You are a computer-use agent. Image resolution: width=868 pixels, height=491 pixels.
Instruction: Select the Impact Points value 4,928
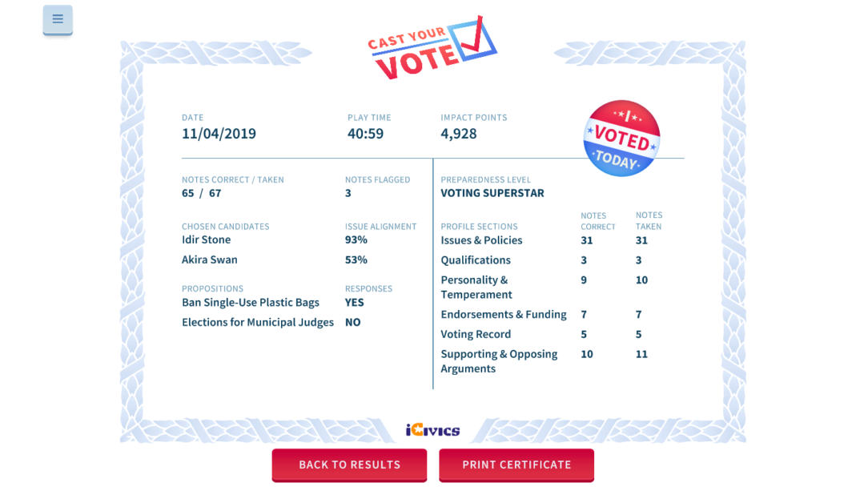tap(457, 134)
